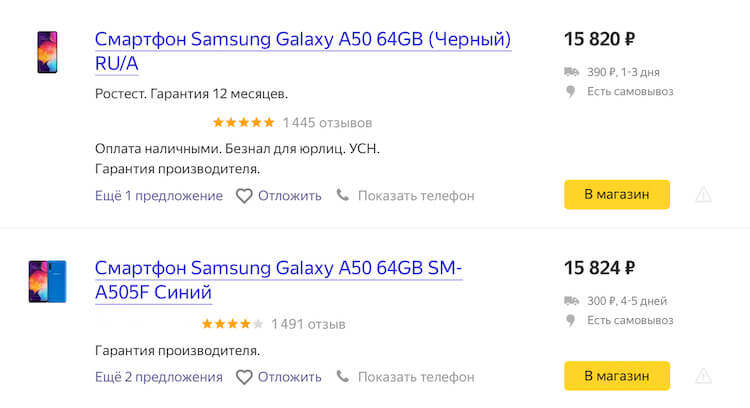Expand «Ещё 2 предложения» offers

click(x=159, y=377)
